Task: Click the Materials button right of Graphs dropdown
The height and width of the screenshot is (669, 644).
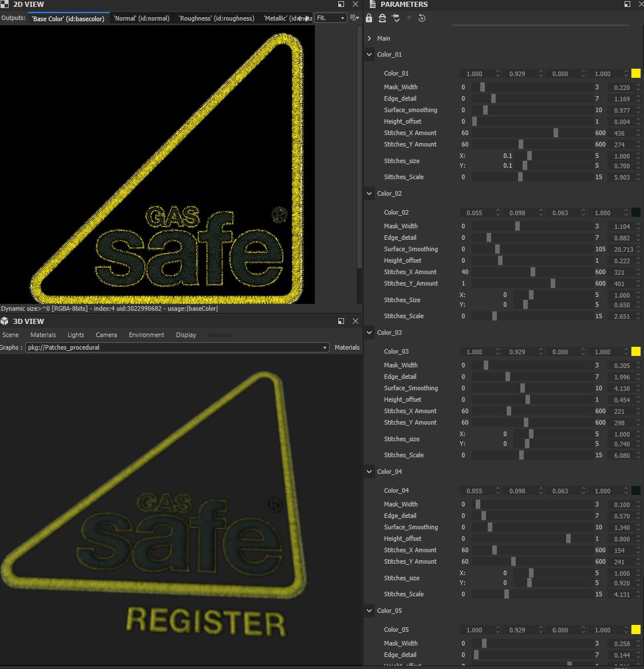Action: tap(347, 347)
